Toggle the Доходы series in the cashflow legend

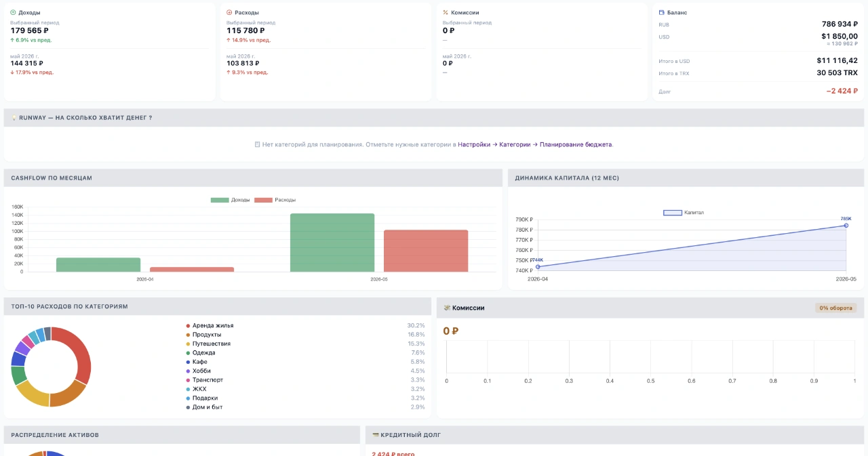(230, 200)
